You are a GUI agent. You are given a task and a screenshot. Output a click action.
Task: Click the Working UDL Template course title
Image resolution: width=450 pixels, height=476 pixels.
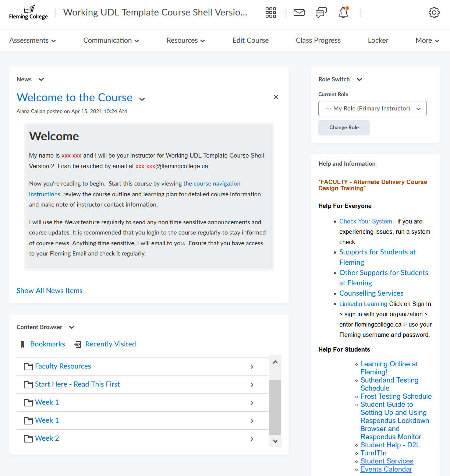click(155, 13)
